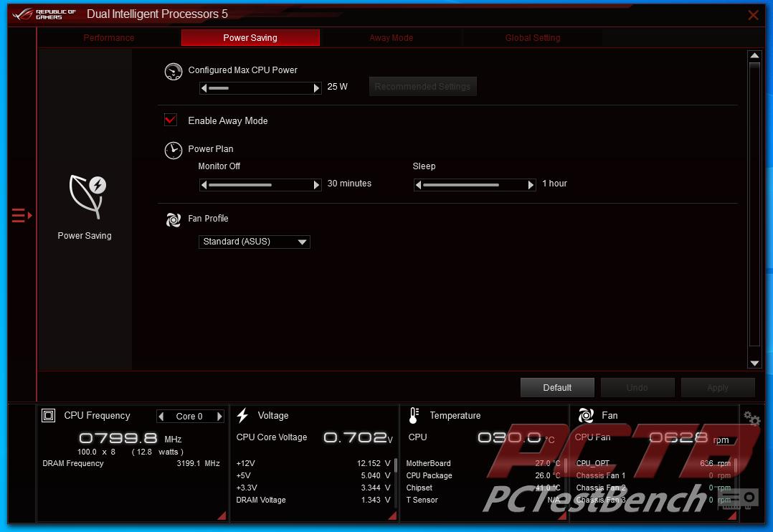The height and width of the screenshot is (532, 773).
Task: Click the Apply button
Action: (717, 388)
